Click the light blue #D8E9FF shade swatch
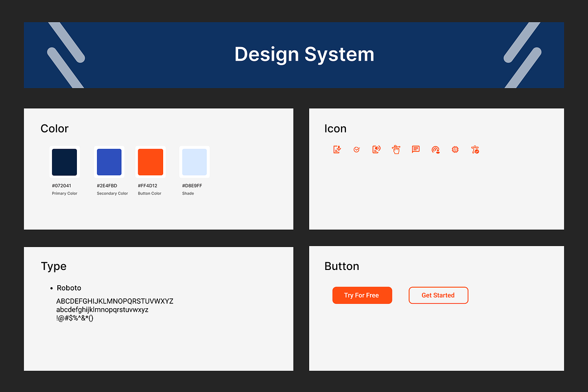Image resolution: width=588 pixels, height=392 pixels. pyautogui.click(x=195, y=162)
